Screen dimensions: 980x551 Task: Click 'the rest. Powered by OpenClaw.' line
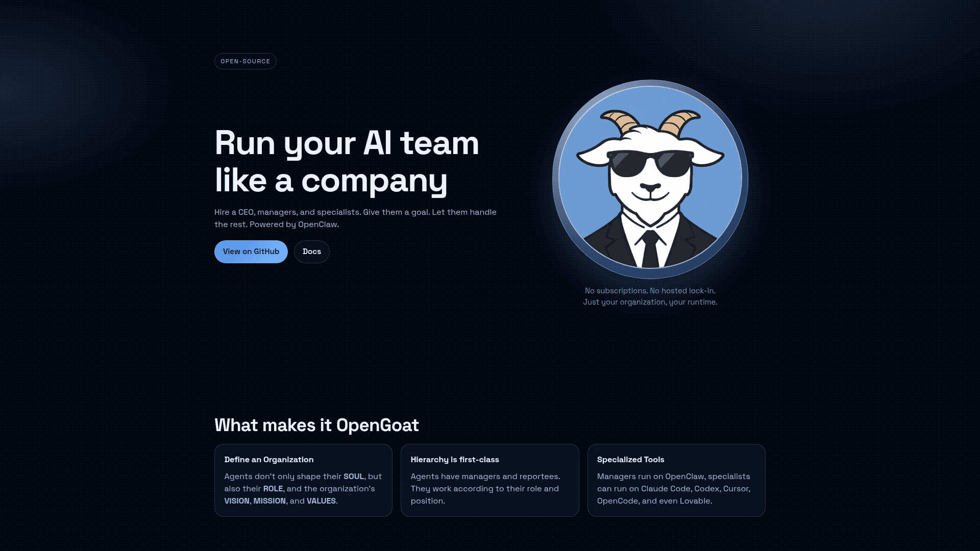277,224
